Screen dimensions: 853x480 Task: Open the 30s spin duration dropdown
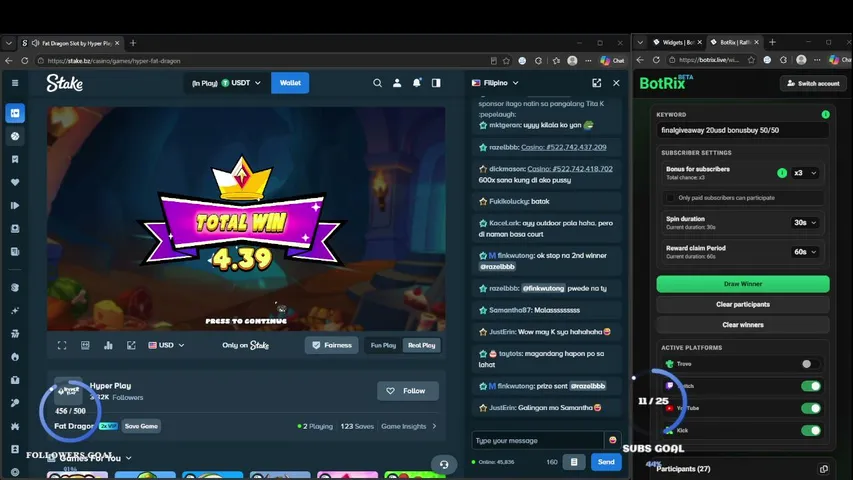805,223
